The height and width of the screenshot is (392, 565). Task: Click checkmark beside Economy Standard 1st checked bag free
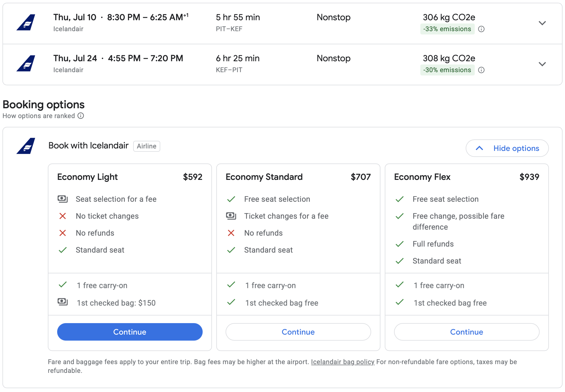231,302
